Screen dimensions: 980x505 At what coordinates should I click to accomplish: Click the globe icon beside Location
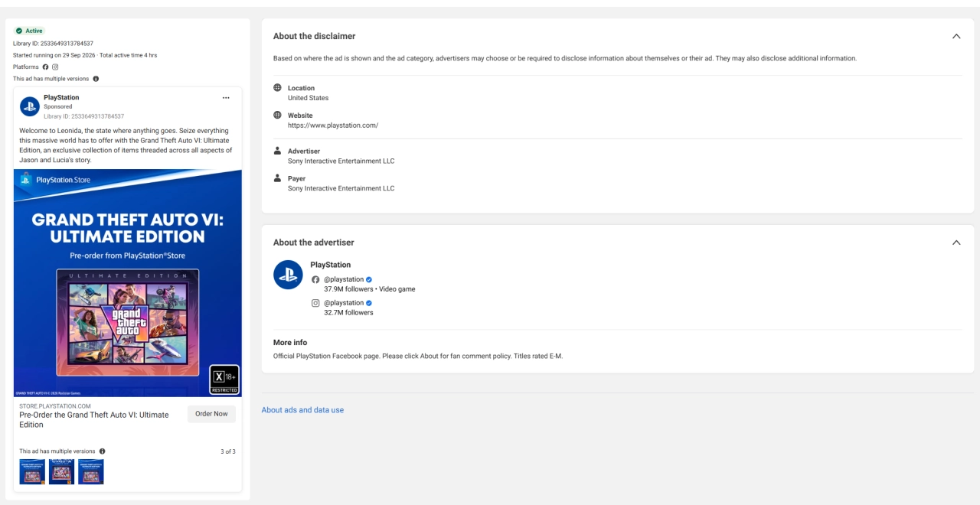(277, 87)
